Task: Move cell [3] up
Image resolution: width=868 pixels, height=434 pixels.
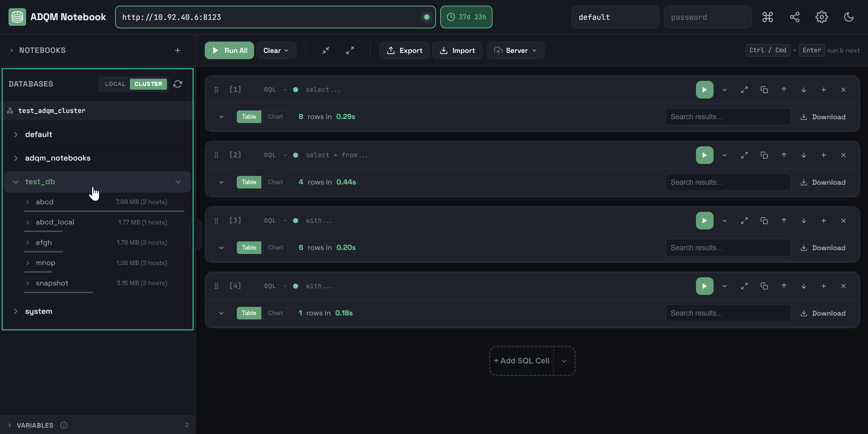Action: click(784, 221)
